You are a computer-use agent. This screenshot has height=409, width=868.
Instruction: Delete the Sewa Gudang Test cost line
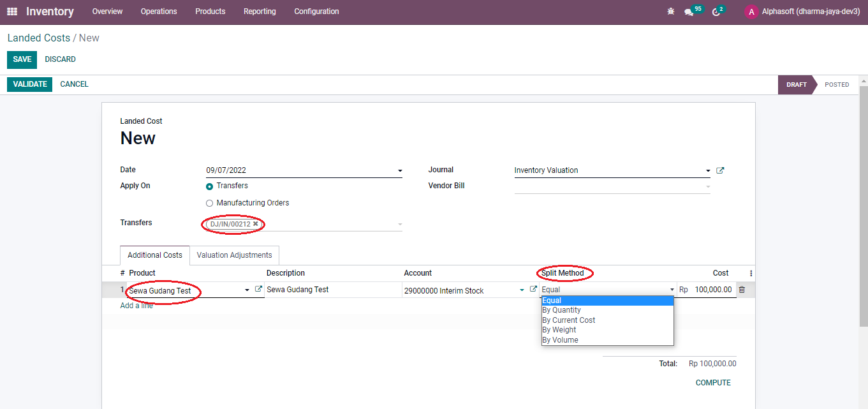742,290
